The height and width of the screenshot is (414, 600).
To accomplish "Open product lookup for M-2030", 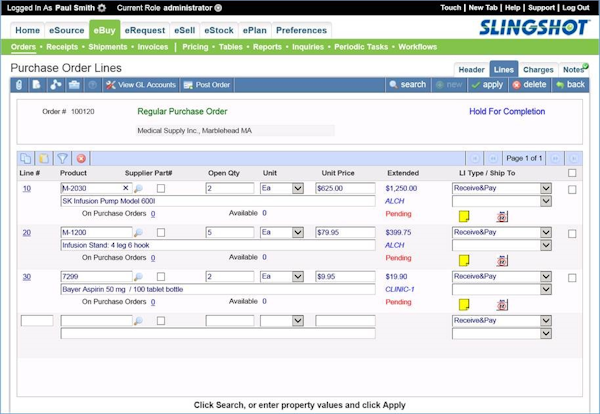I will click(x=139, y=188).
